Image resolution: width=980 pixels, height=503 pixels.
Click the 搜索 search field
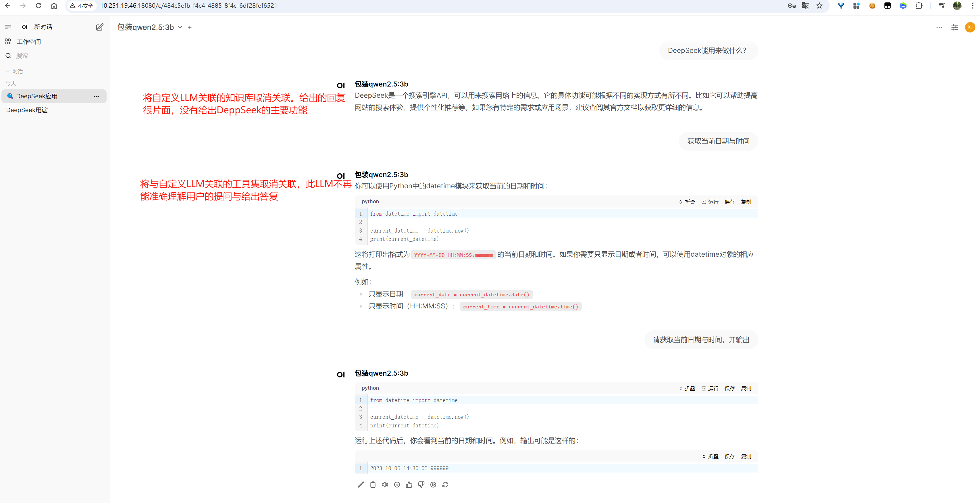coord(22,55)
